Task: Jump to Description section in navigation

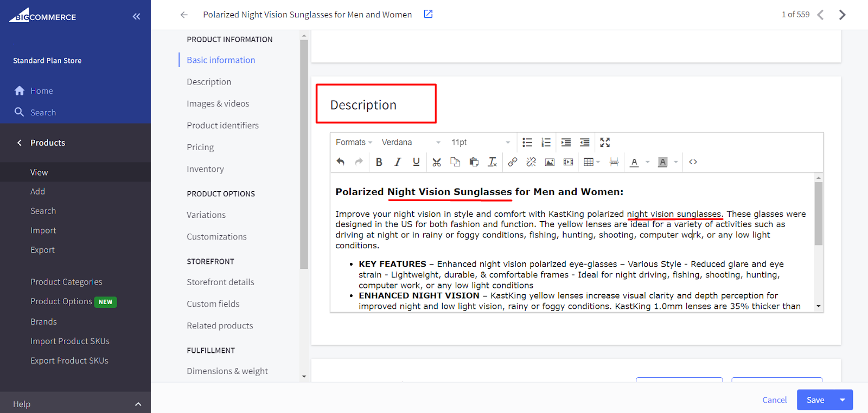Action: [209, 82]
